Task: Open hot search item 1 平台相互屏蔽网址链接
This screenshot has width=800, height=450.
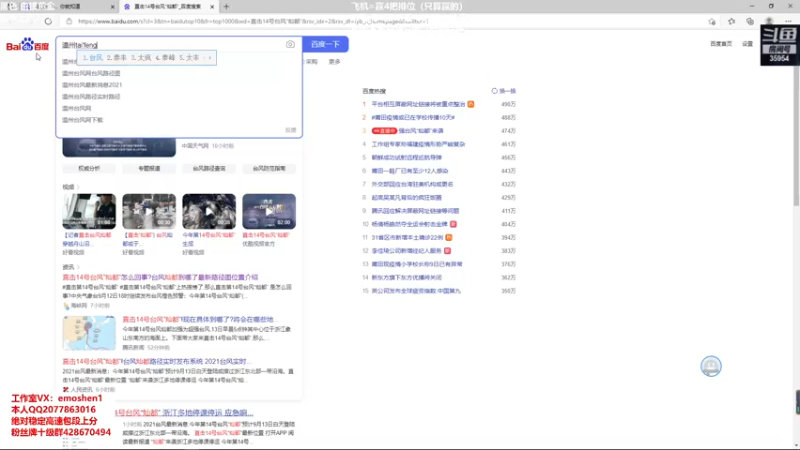Action: pos(418,104)
